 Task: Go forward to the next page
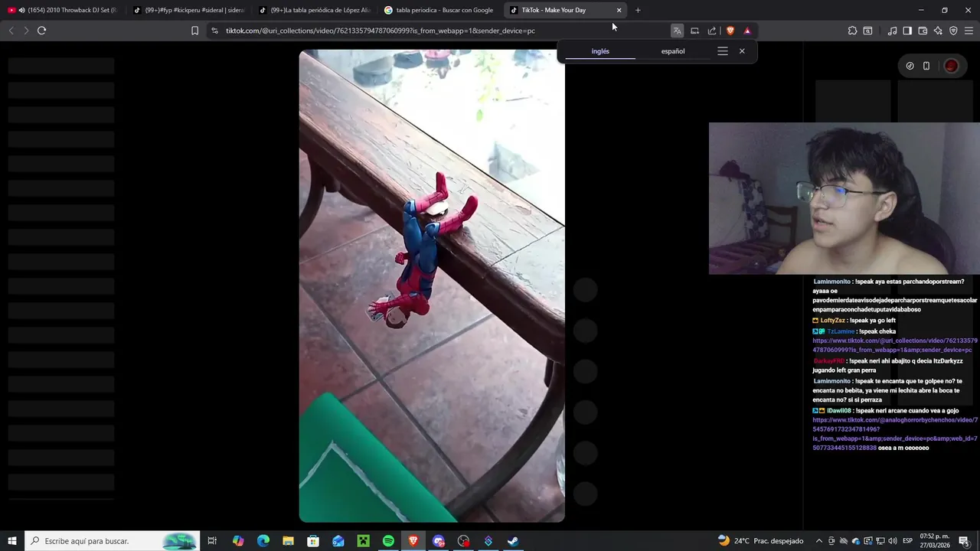click(26, 31)
